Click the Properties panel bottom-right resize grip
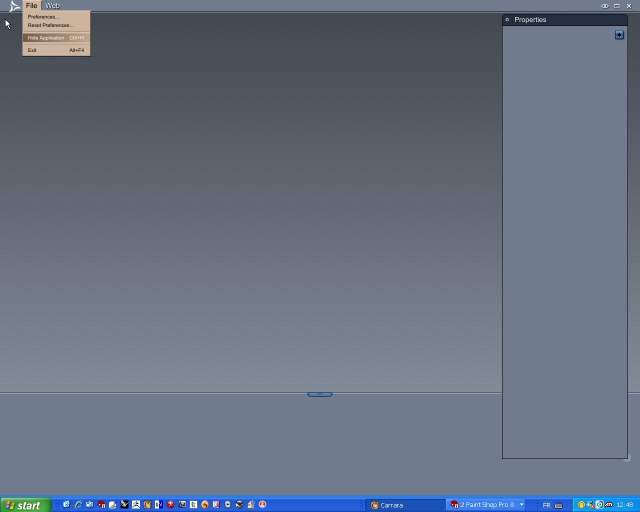 click(627, 459)
